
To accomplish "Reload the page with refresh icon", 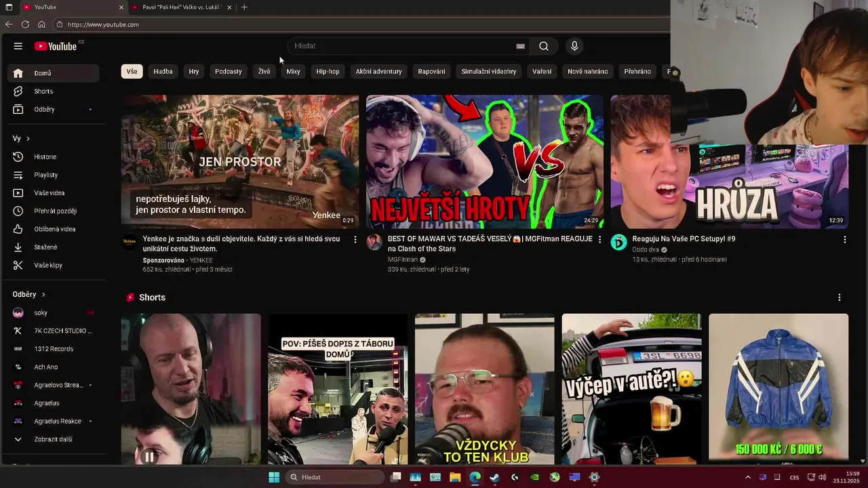I will click(25, 24).
